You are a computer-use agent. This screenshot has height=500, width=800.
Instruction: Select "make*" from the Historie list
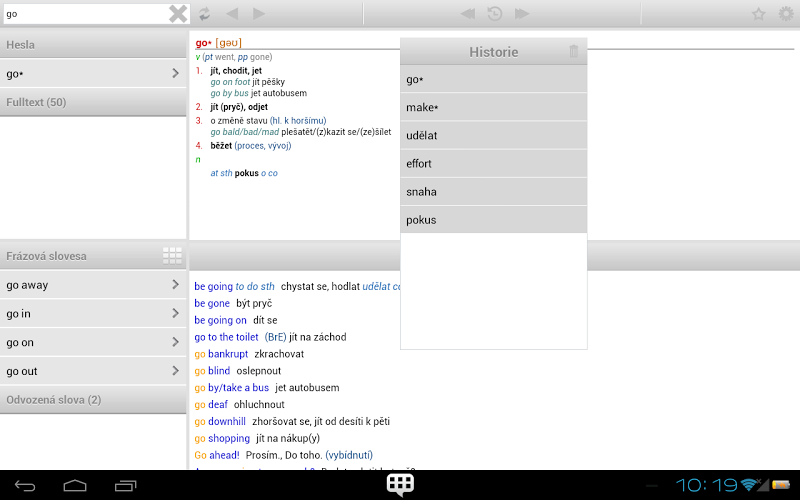(493, 107)
